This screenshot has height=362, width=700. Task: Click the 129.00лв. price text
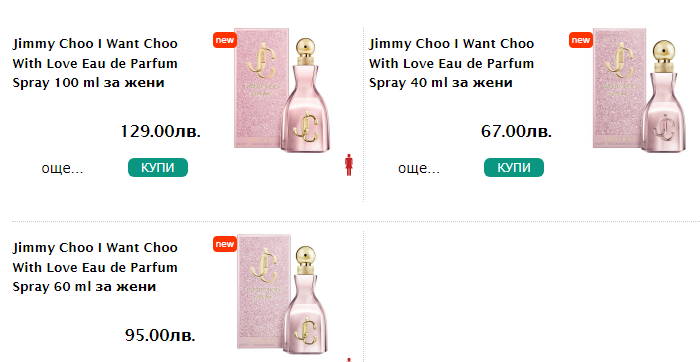coord(161,132)
